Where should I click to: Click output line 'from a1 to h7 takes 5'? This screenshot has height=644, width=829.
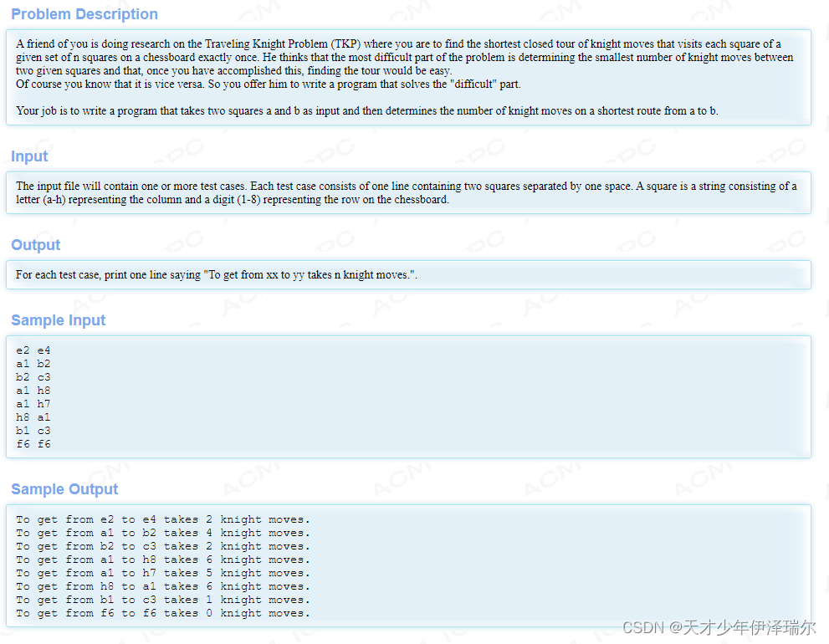tap(163, 573)
